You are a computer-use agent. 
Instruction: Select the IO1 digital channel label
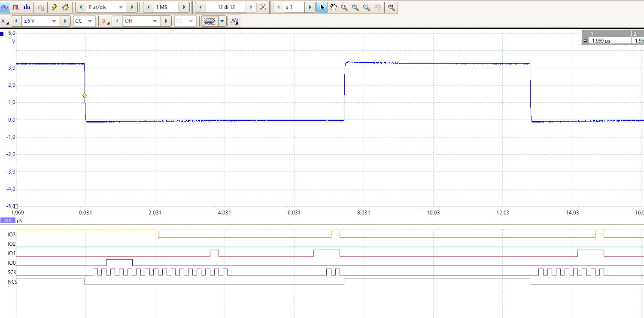[x=12, y=254]
